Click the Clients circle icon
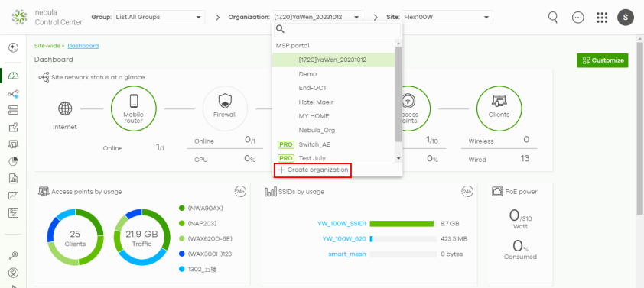The width and height of the screenshot is (644, 288). coord(499,108)
